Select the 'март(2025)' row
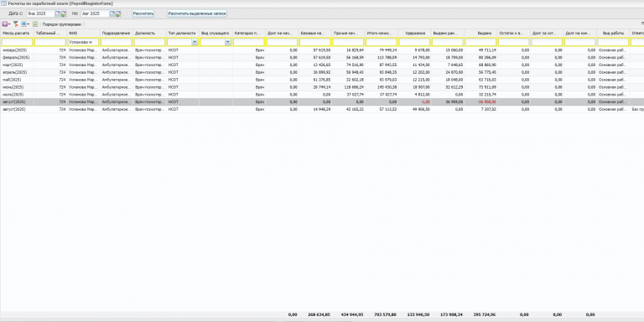This screenshot has height=322, width=644. [x=322, y=65]
